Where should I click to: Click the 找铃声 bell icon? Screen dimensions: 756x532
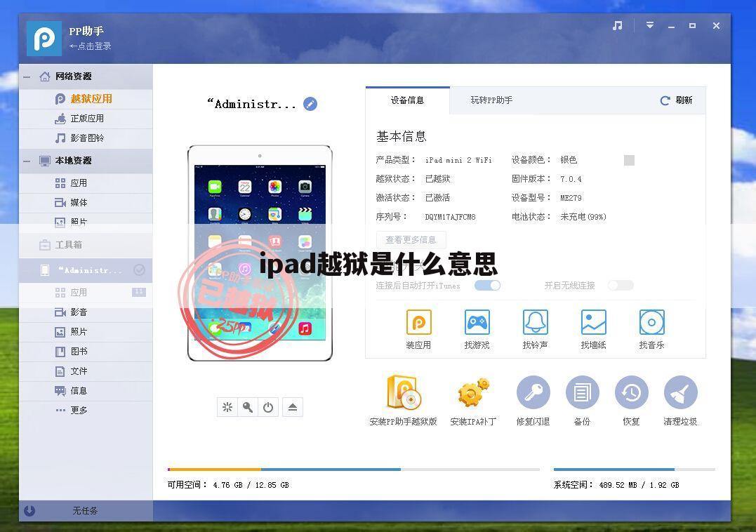(535, 322)
